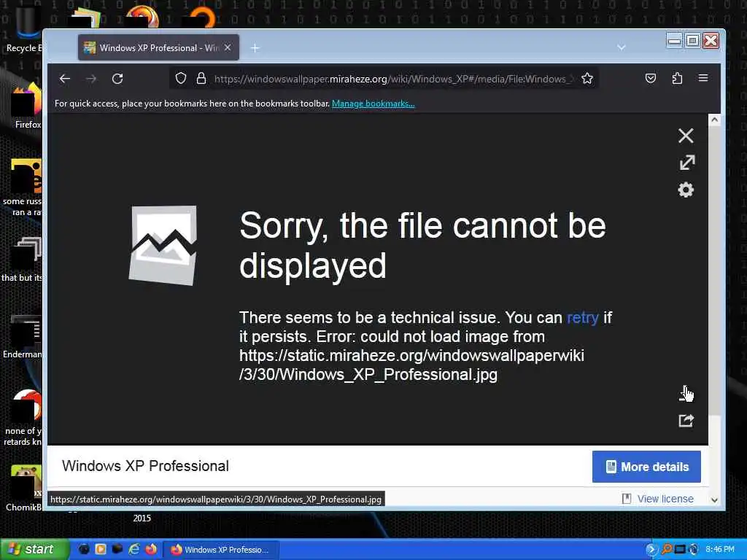This screenshot has width=747, height=560.
Task: Launch Firefox from the Quick Launch bar
Action: (x=151, y=550)
